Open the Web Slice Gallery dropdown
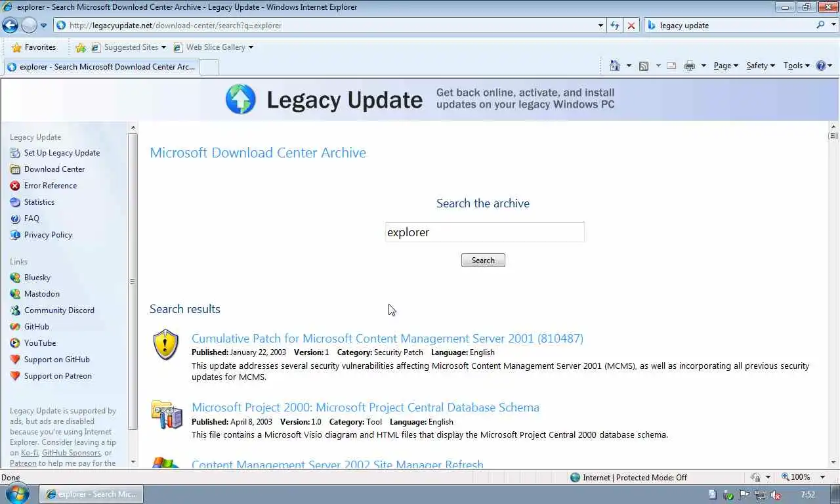 (x=213, y=47)
